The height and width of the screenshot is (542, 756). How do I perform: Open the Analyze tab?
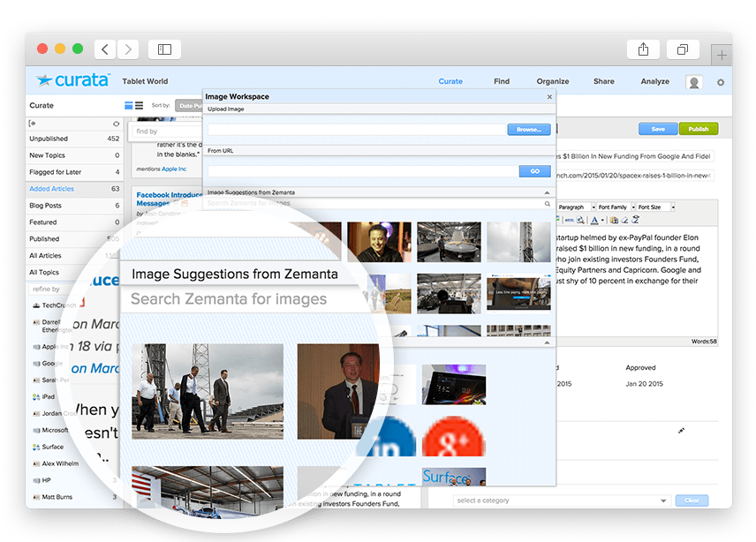click(x=654, y=81)
